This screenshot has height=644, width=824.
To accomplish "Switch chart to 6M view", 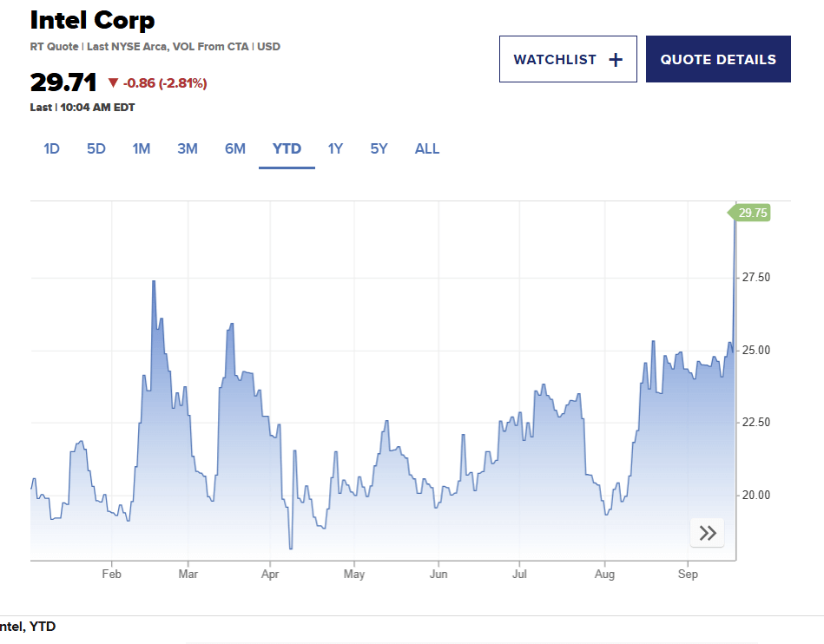I will click(x=235, y=148).
